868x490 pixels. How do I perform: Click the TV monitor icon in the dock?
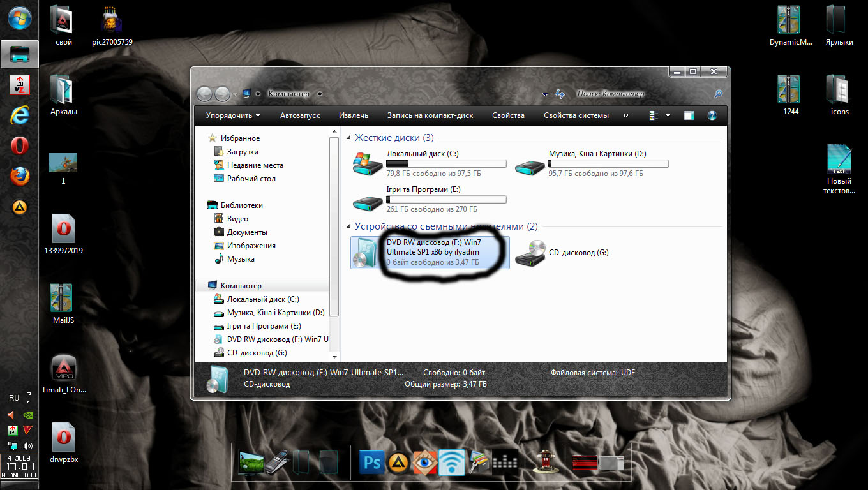(x=250, y=462)
